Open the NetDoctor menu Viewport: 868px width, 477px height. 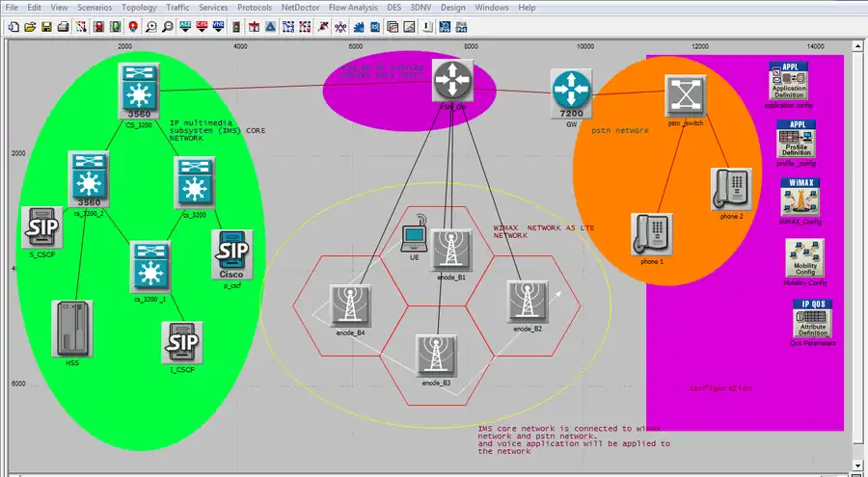coord(301,7)
